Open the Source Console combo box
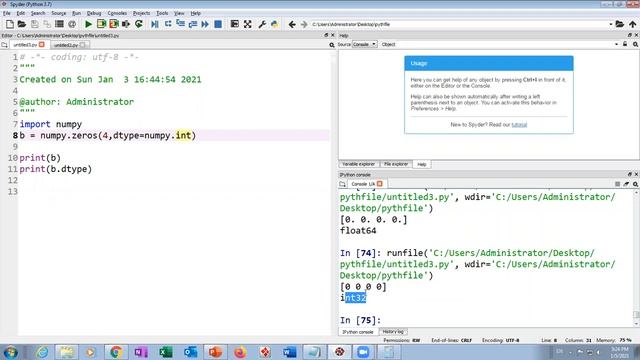This screenshot has height=360, width=640. coord(364,44)
